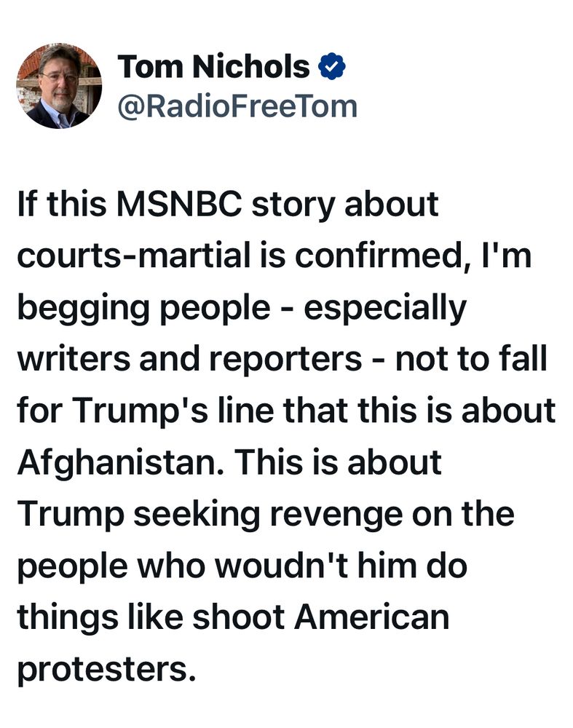
Task: Click the word especially in the tweet
Action: (385, 308)
